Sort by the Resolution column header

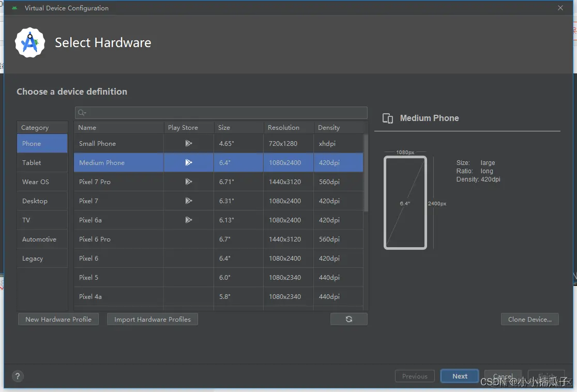click(288, 127)
